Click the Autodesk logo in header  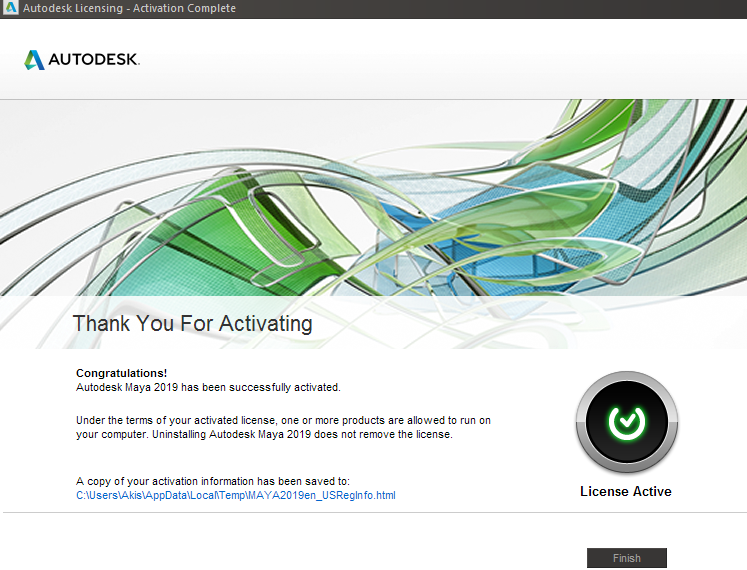point(82,60)
